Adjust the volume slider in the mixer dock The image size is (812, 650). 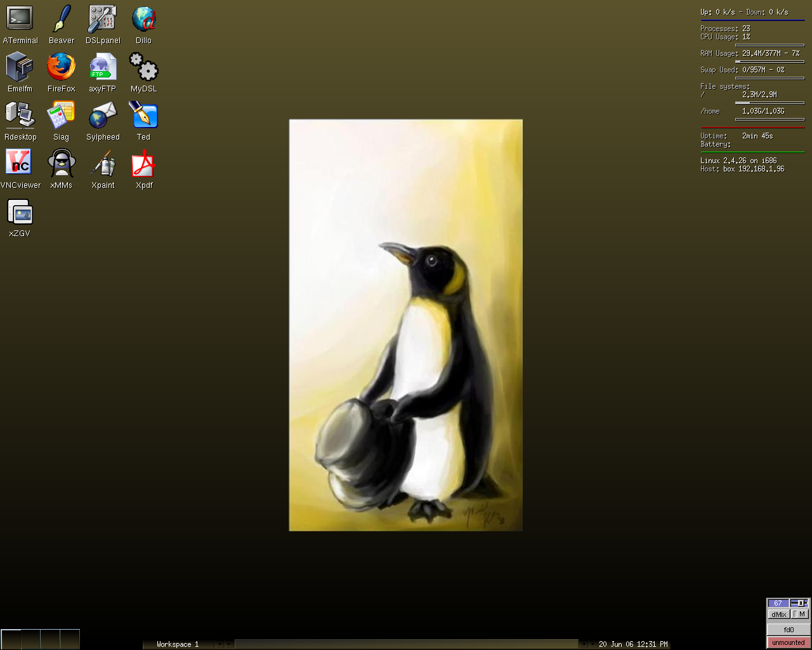[x=799, y=603]
